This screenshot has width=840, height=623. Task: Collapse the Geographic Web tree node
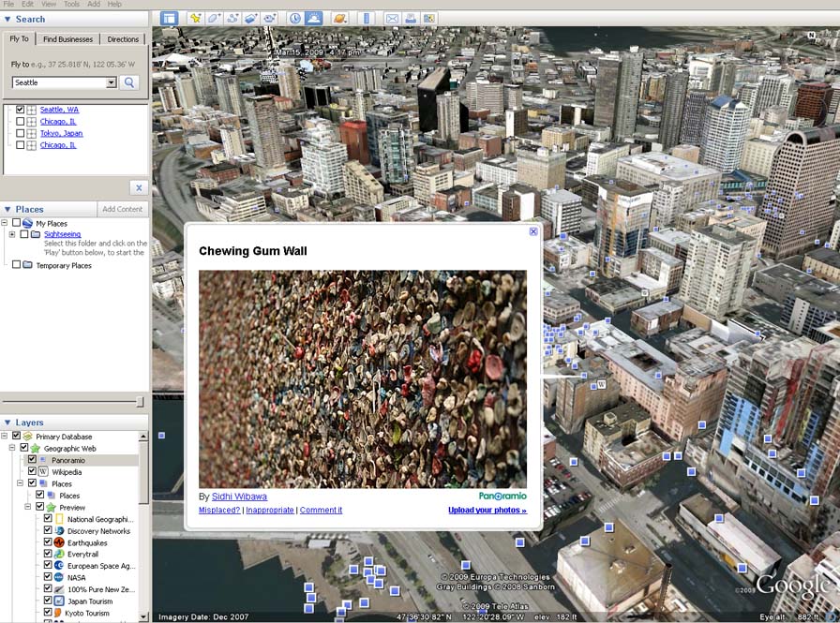[x=12, y=448]
